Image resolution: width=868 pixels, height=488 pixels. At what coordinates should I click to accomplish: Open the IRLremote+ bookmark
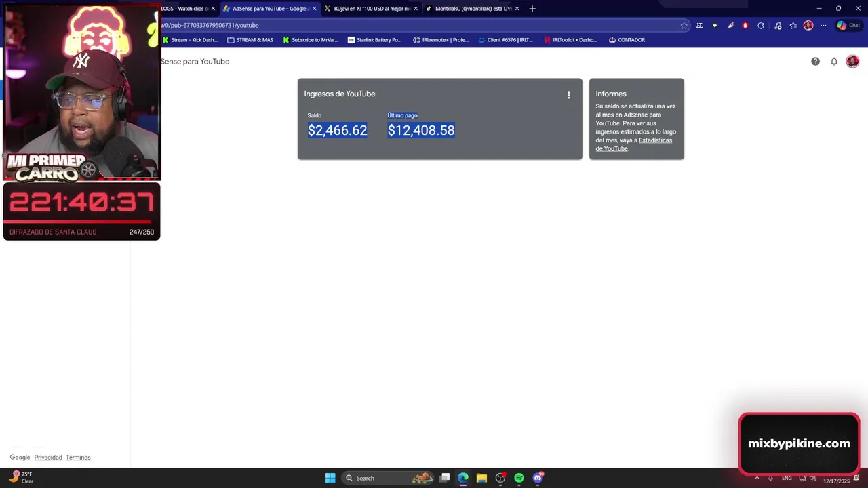click(441, 40)
